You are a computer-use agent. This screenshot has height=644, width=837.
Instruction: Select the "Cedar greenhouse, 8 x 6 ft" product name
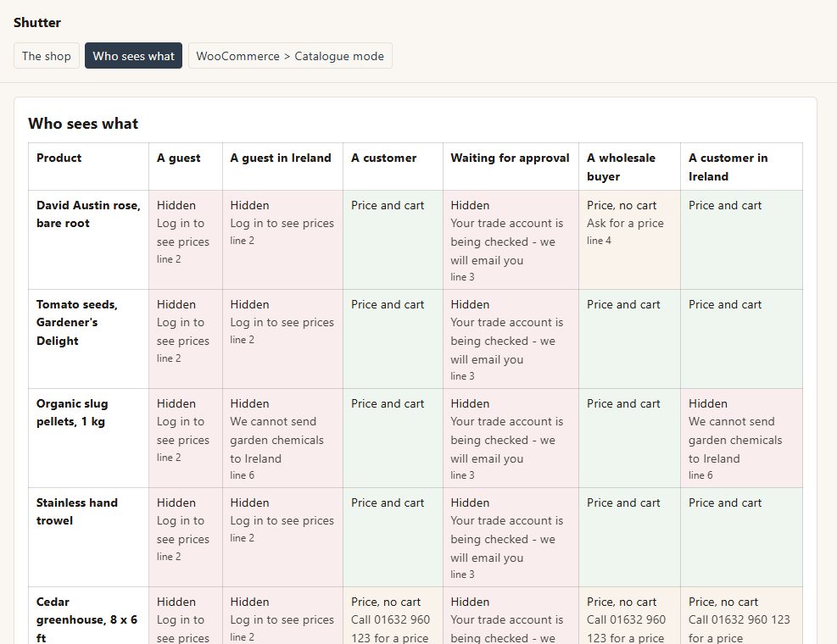pos(87,620)
